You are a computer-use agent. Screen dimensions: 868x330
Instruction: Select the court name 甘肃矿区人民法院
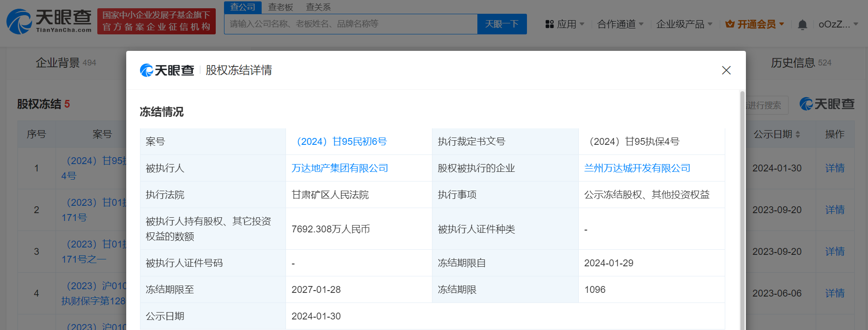pos(330,195)
